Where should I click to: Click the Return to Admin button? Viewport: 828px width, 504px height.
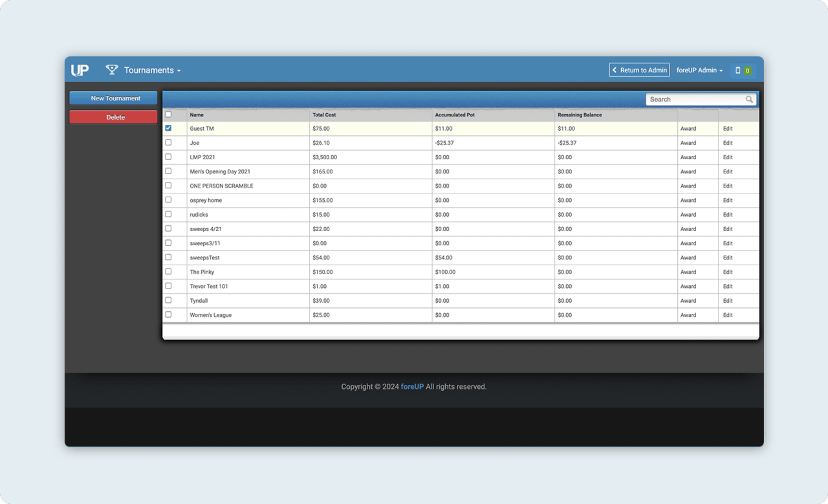point(639,70)
